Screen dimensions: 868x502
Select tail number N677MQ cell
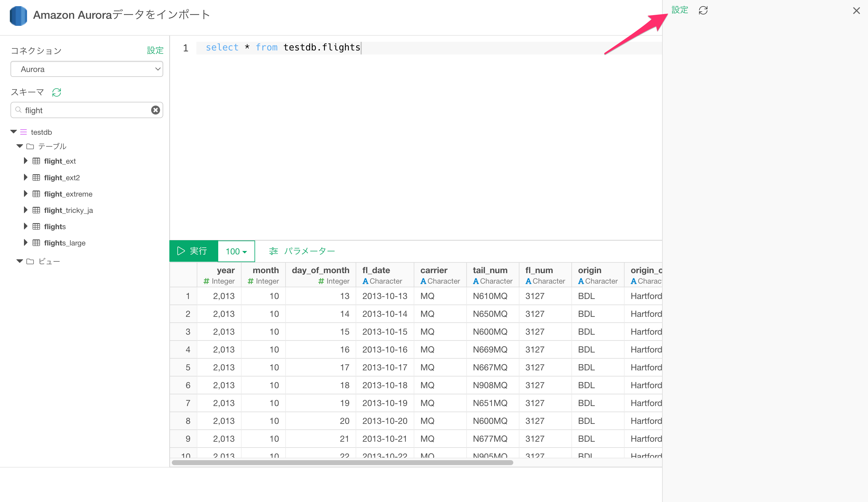coord(493,439)
